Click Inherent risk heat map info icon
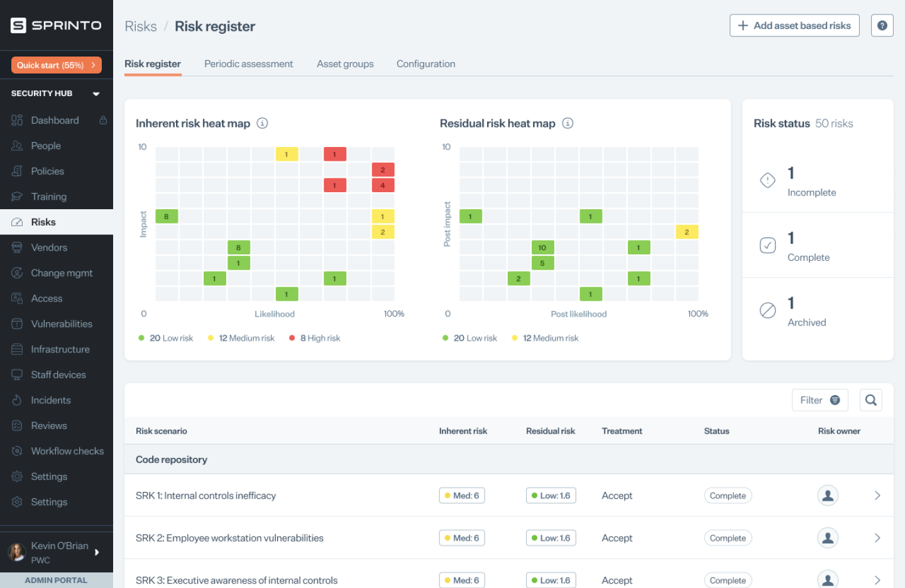Viewport: 905px width, 588px height. click(263, 123)
